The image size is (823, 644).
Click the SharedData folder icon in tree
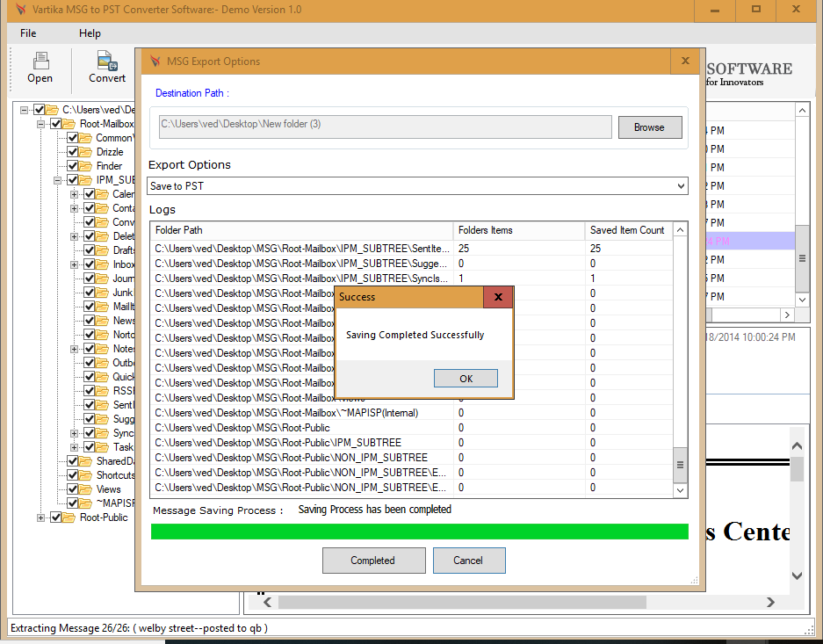coord(86,461)
